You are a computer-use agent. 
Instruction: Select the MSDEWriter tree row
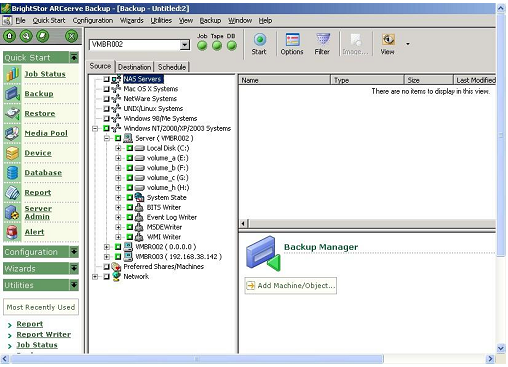[x=164, y=227]
